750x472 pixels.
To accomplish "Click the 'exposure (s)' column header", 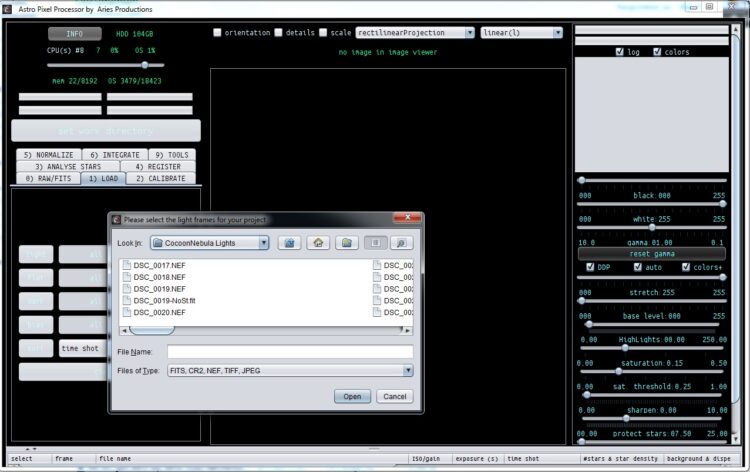I will pos(477,459).
